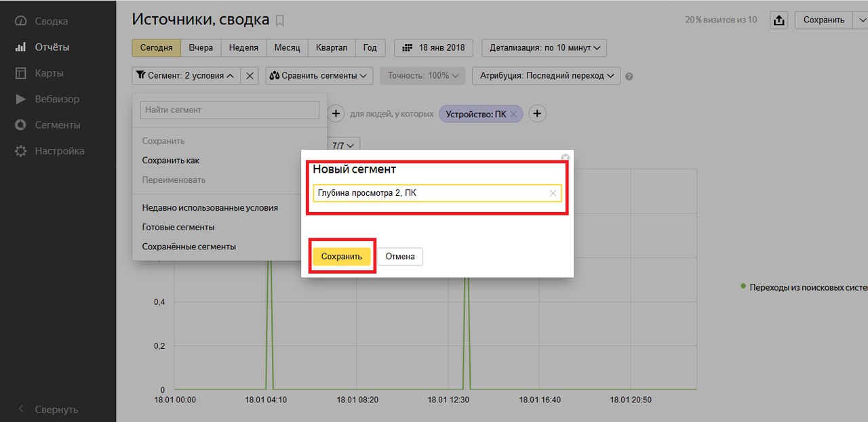
Task: Select Год period tab
Action: click(370, 48)
